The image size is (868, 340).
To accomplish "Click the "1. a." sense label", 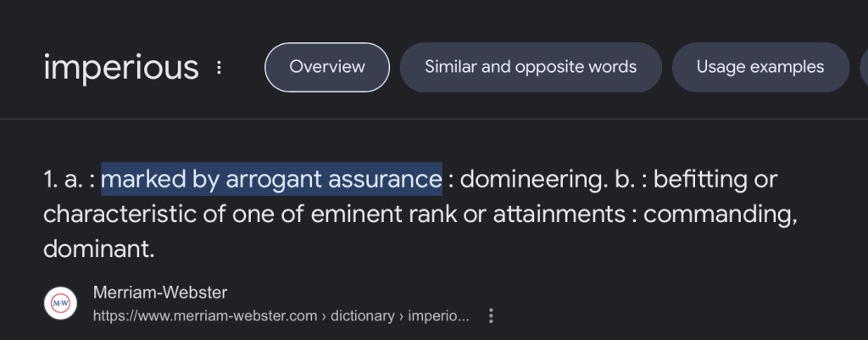I will coord(64,180).
